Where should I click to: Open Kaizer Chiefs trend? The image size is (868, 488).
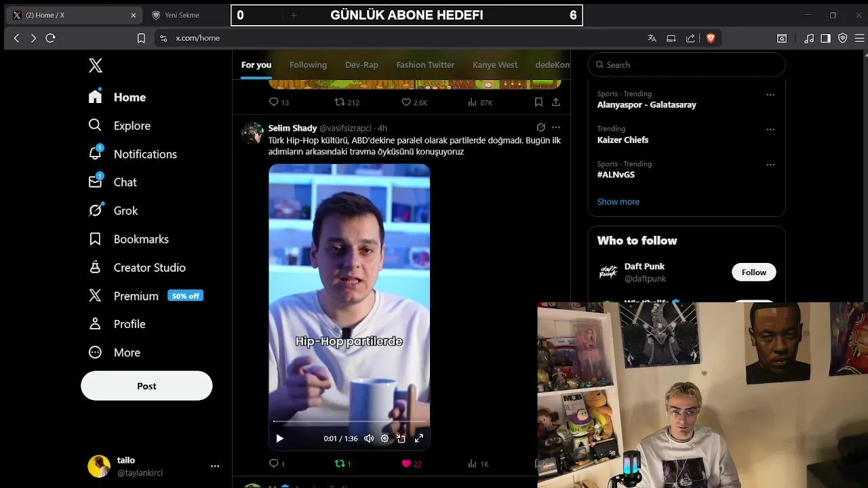pos(623,140)
